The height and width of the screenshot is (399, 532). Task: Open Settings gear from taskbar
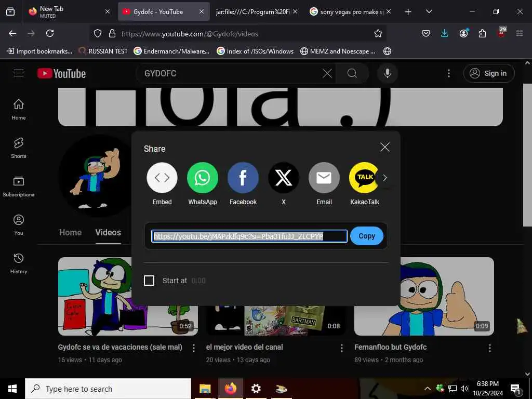pyautogui.click(x=256, y=389)
